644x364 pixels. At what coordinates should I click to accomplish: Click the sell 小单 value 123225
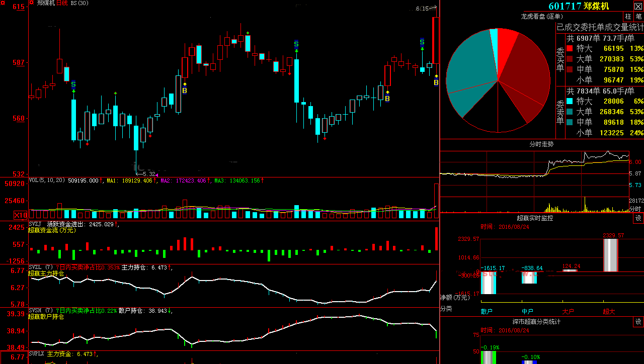click(611, 133)
